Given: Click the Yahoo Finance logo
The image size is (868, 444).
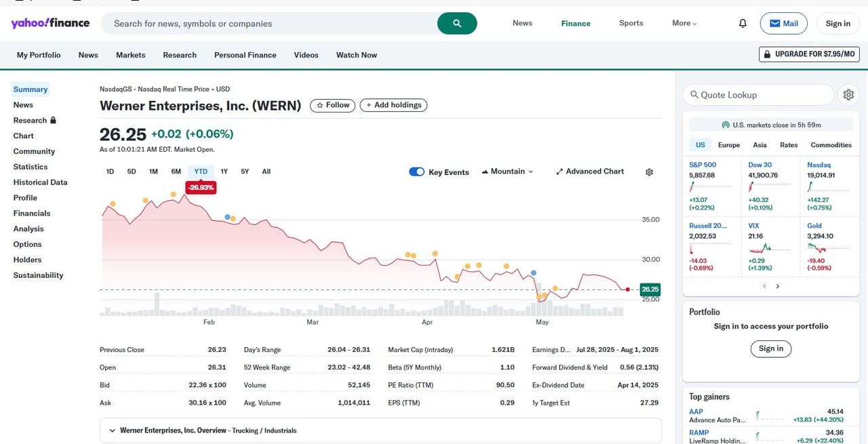Looking at the screenshot, I should tap(50, 23).
